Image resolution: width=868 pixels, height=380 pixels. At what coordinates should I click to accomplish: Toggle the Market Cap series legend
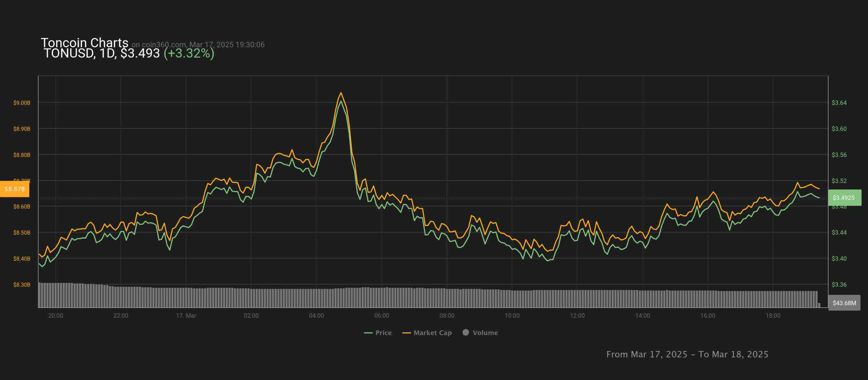pos(432,332)
